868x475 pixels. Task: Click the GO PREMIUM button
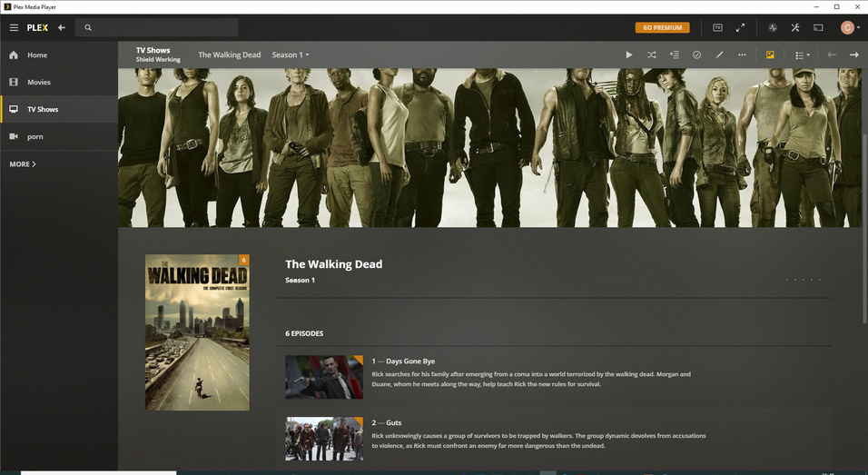point(662,27)
